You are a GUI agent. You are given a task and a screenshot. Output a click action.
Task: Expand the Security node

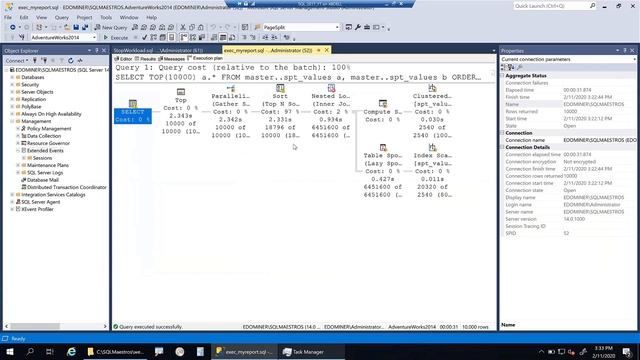pos(12,84)
